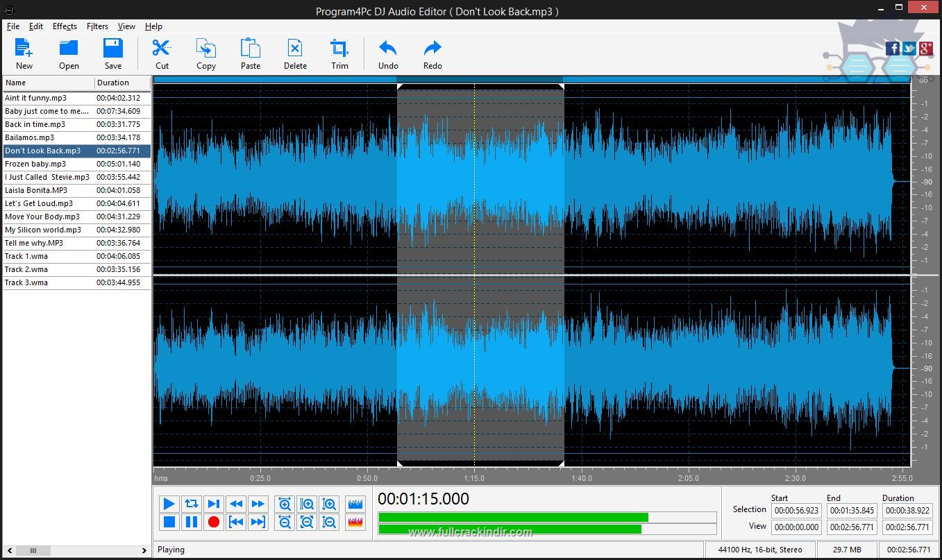Click the Selection Start time field

(x=796, y=511)
